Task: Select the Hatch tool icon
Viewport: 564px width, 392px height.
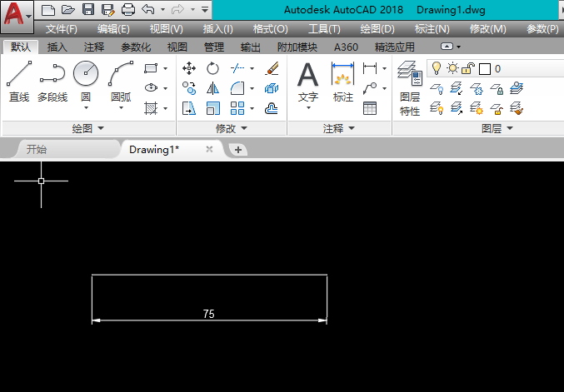Action: (x=151, y=108)
